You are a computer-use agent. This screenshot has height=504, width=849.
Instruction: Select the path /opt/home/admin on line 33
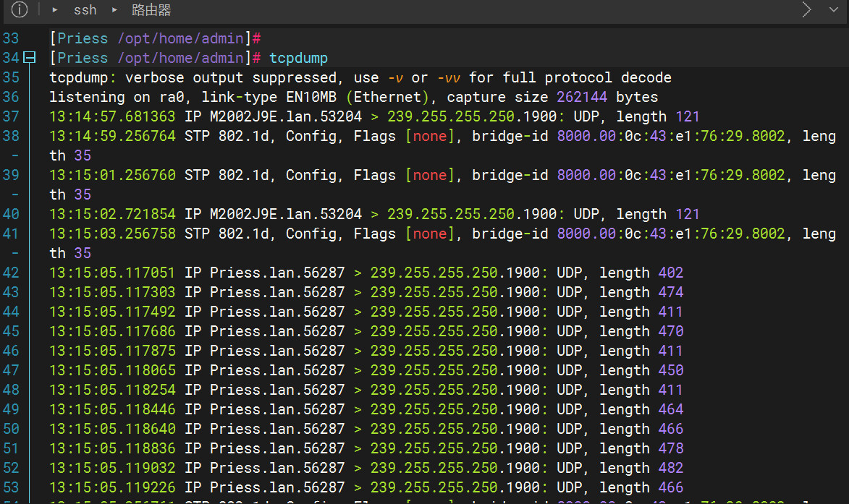[180, 38]
